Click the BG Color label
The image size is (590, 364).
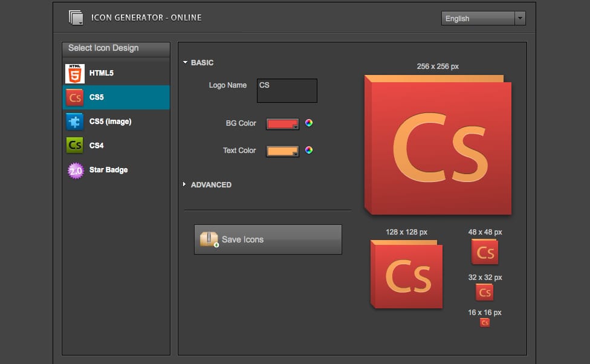click(241, 123)
